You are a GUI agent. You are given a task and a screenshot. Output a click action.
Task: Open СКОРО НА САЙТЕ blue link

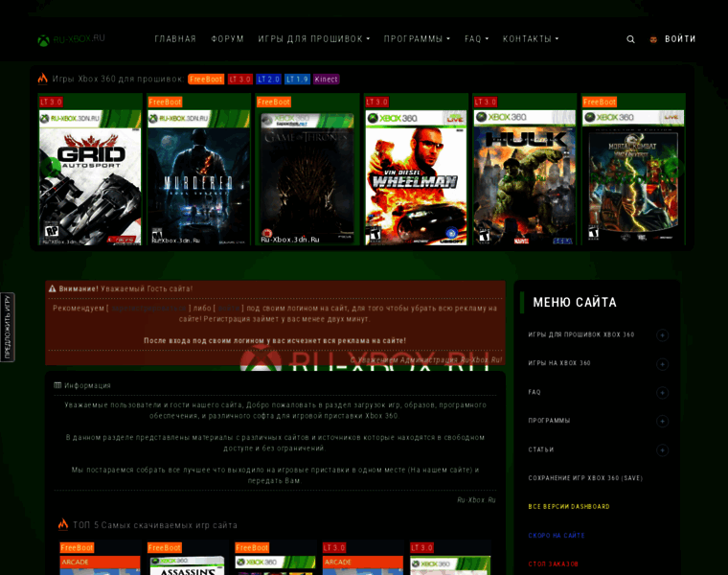[557, 536]
